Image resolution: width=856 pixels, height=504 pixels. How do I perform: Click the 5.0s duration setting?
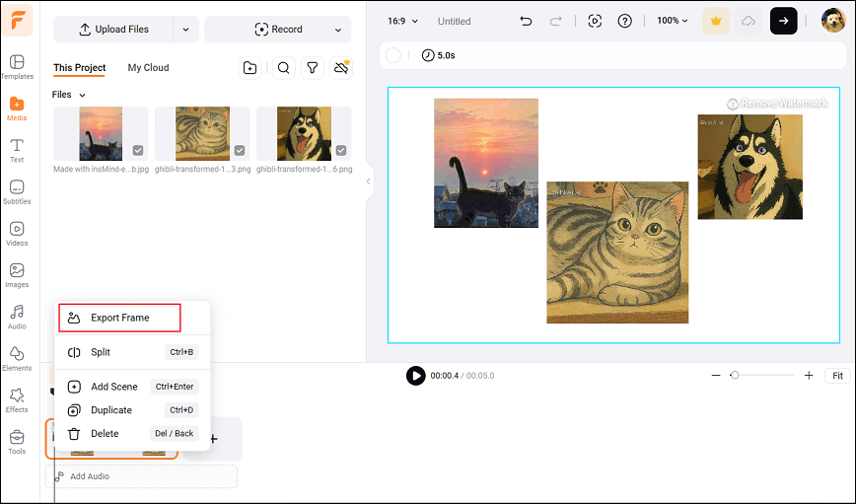439,55
